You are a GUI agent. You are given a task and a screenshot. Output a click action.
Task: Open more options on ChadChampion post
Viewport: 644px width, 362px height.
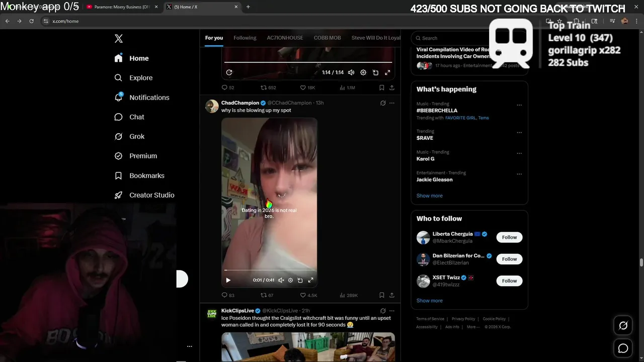click(392, 103)
